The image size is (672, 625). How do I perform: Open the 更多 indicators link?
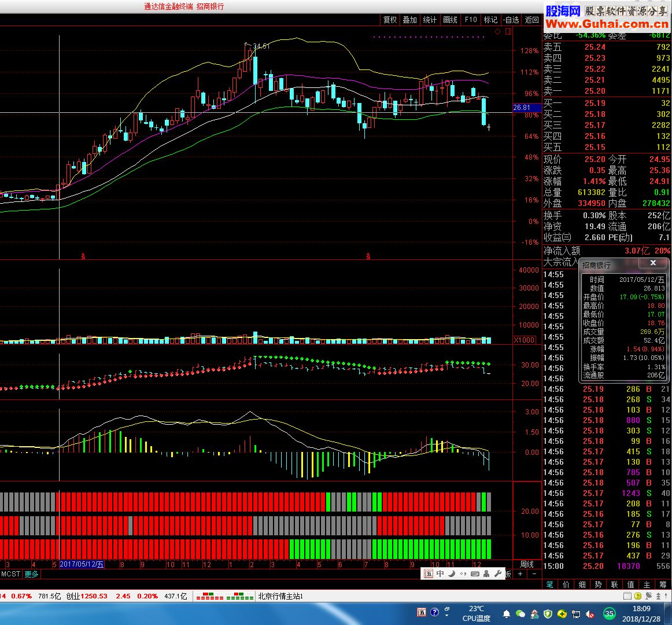point(31,574)
